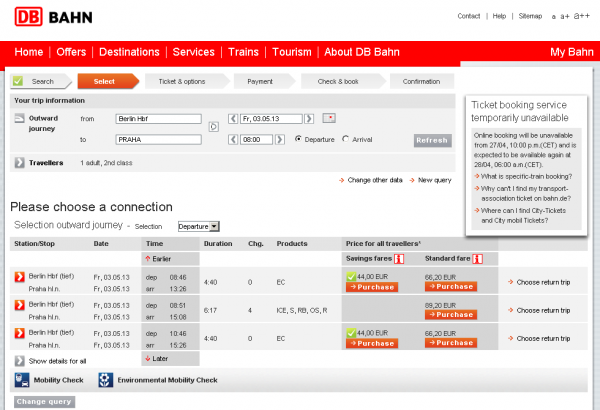Screen dimensions: 600x410
Task: Purchase 66,20 EUR standard fare 08:46
Action: click(x=451, y=286)
